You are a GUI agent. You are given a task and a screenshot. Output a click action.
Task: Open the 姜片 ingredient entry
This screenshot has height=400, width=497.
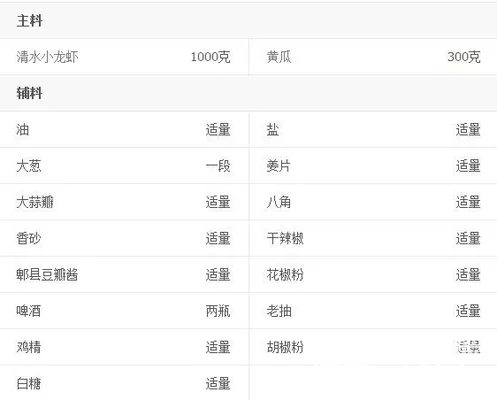278,166
